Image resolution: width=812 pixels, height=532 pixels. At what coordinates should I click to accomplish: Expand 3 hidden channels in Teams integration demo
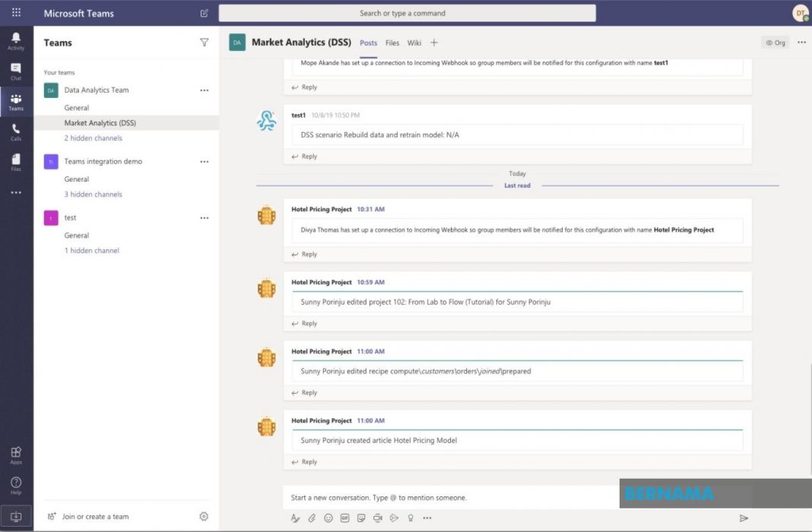(x=93, y=195)
